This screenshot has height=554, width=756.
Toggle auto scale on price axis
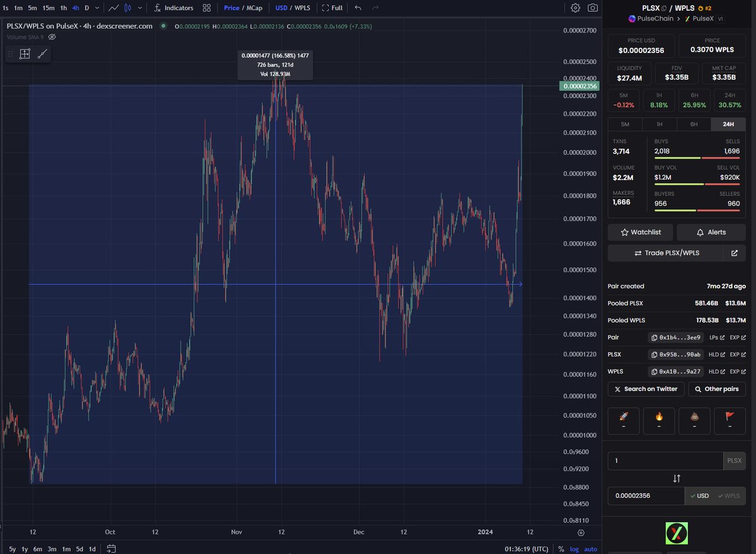(x=590, y=549)
